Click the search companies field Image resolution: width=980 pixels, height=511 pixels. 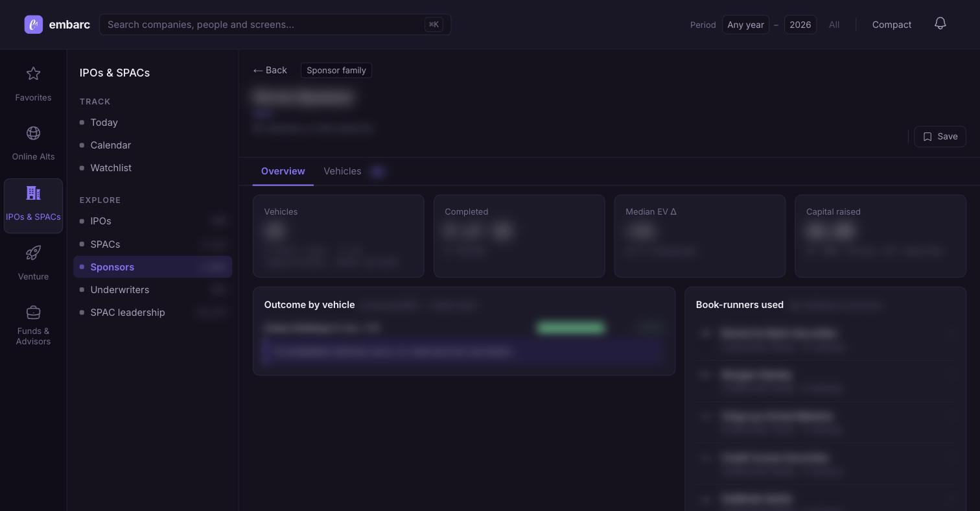275,25
